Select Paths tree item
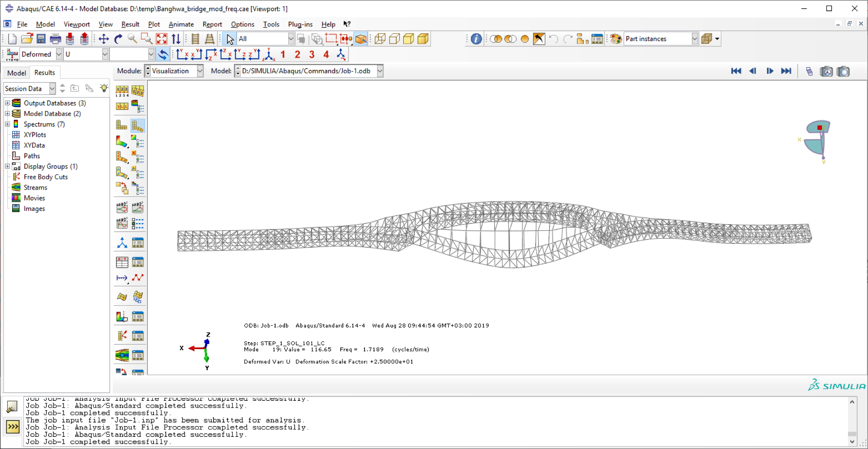 tap(32, 156)
